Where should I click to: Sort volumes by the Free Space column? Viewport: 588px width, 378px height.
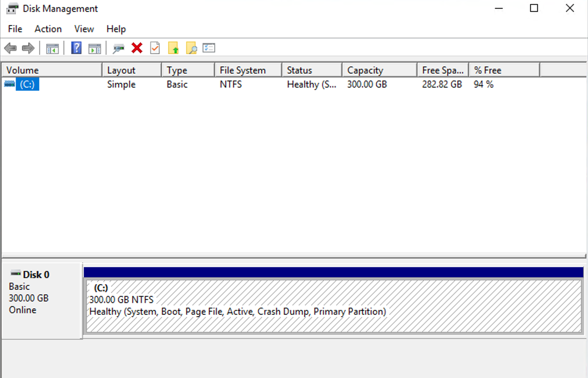(x=442, y=70)
